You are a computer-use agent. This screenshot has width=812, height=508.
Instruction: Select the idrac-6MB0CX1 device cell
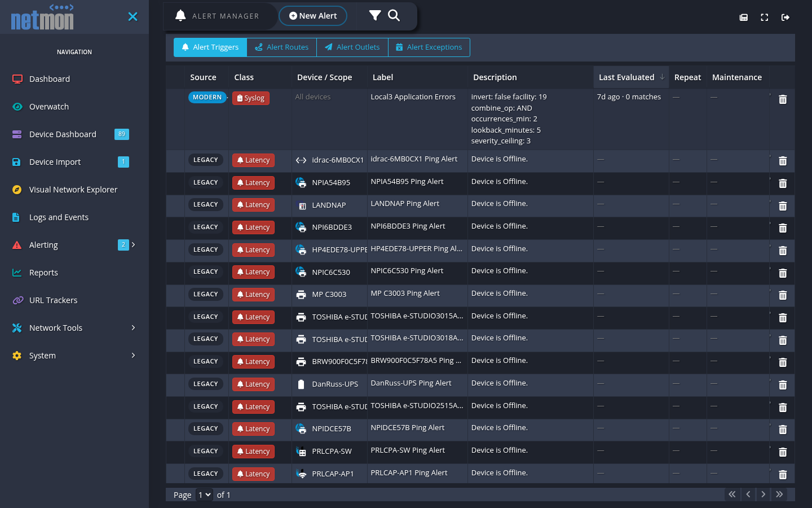pos(329,160)
